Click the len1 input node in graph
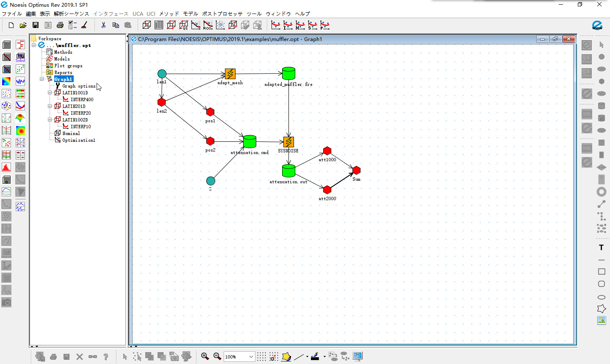610x364 pixels. (x=162, y=74)
